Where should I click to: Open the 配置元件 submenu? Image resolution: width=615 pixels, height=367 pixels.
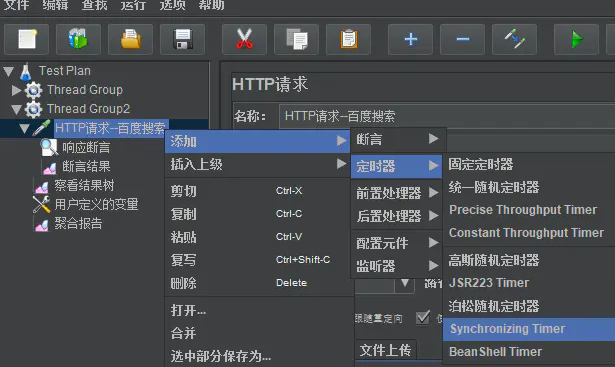pos(397,243)
